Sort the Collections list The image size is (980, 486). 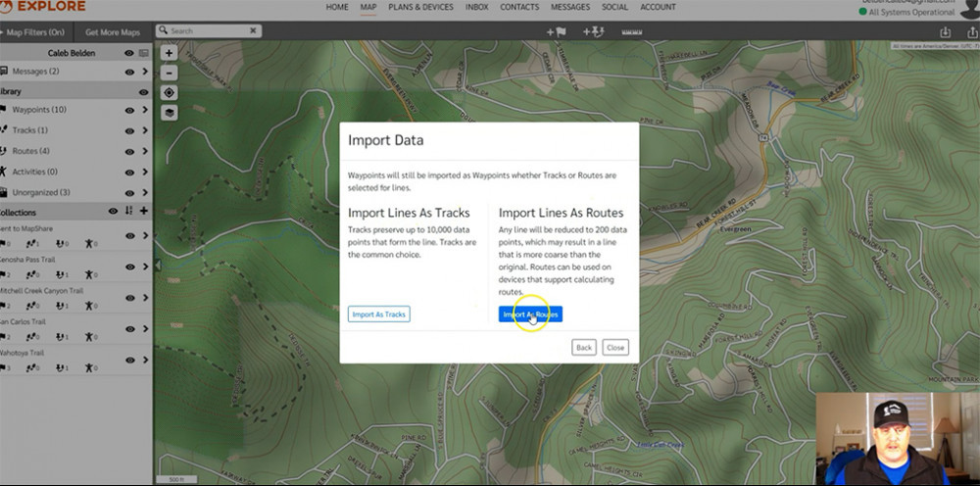point(128,211)
